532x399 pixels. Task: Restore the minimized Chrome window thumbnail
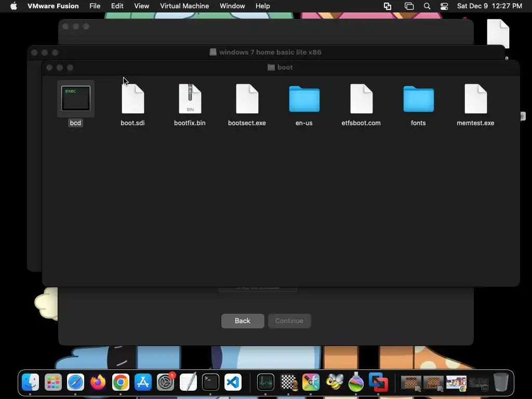click(x=456, y=383)
